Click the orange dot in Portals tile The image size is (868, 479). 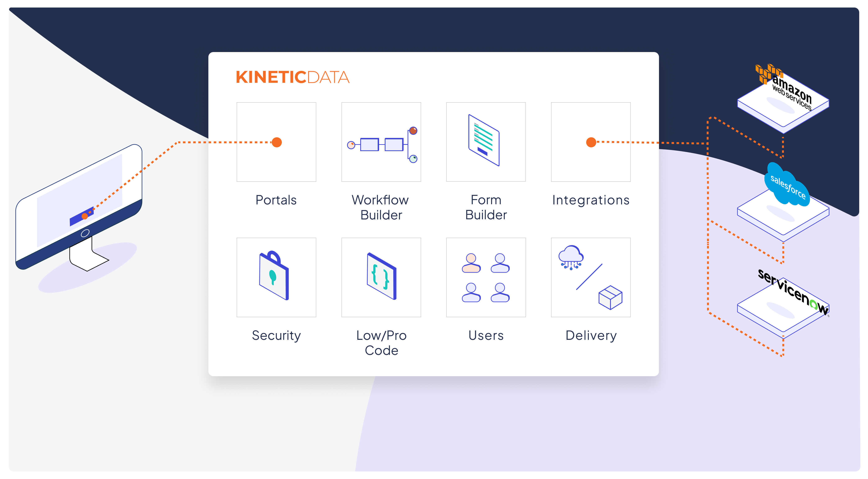277,142
